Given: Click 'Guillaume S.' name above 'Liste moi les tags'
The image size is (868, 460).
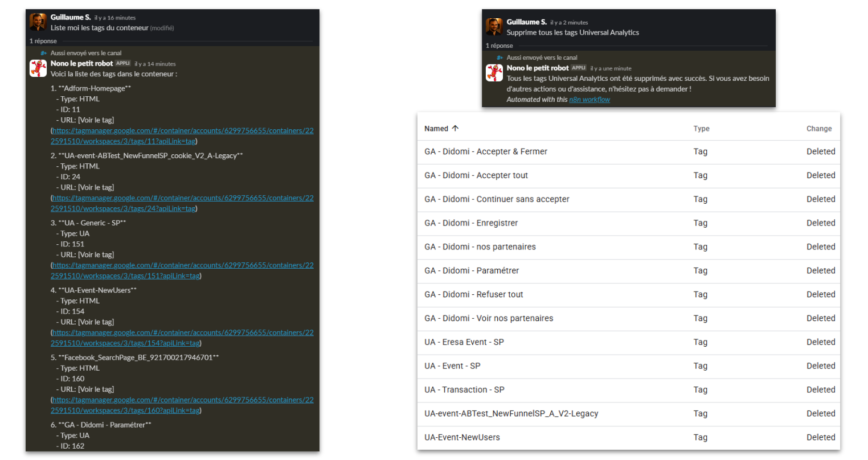Looking at the screenshot, I should pos(71,18).
